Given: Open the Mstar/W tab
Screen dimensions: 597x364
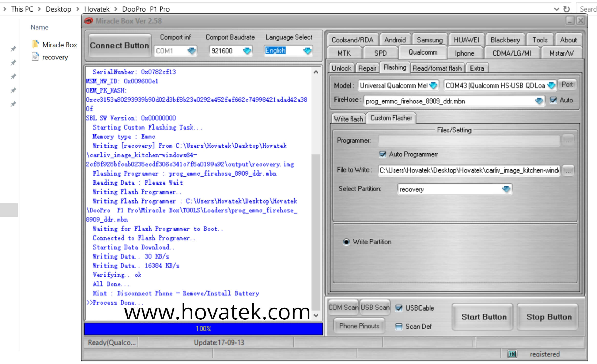Looking at the screenshot, I should [x=561, y=53].
